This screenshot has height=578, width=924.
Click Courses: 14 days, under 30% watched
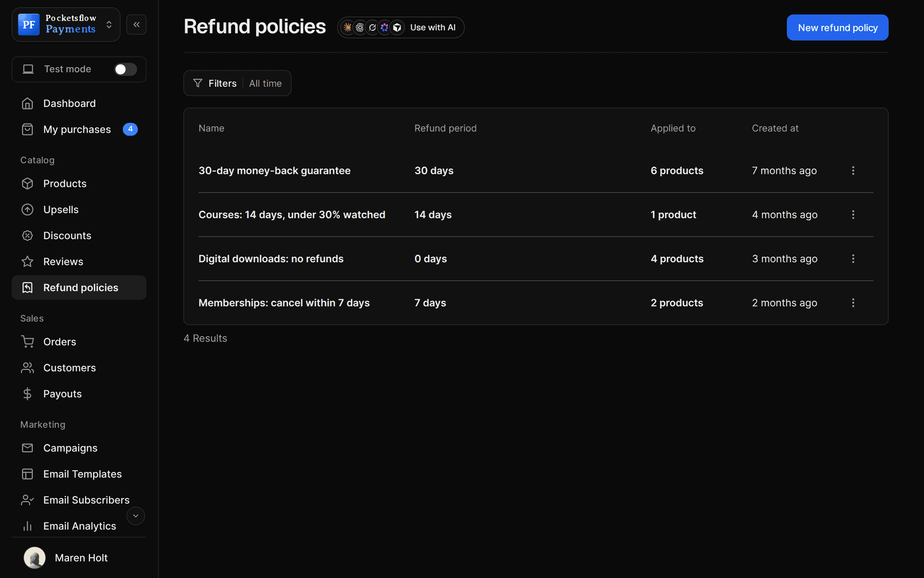[292, 215]
